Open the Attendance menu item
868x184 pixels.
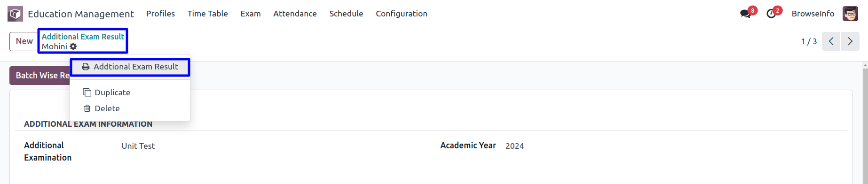click(295, 14)
